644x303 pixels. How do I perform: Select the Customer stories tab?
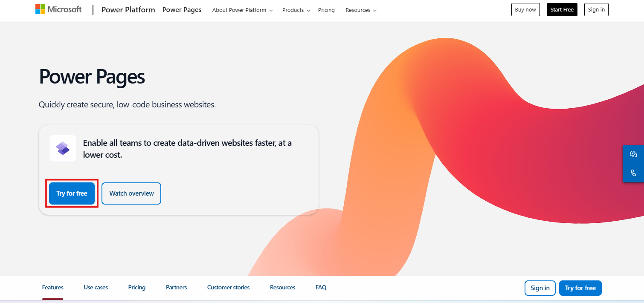tap(228, 287)
